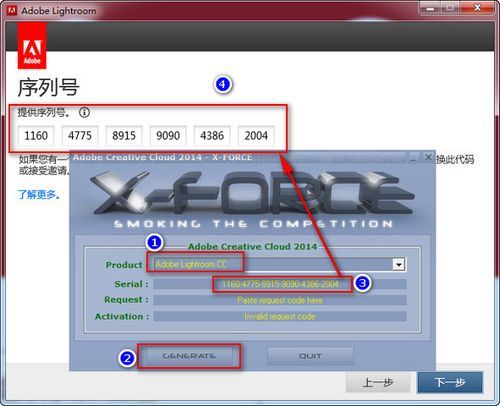Click the serial number box containing 9090
Screen dimensions: 500x406
168,136
